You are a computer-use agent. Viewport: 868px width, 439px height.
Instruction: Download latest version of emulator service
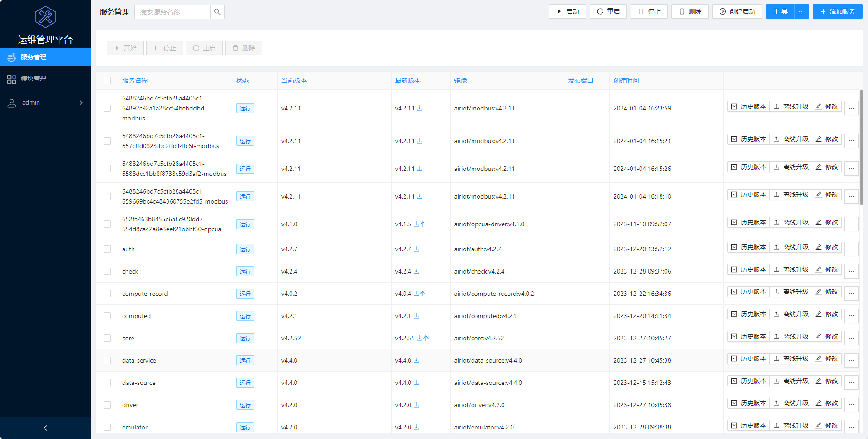coord(416,427)
